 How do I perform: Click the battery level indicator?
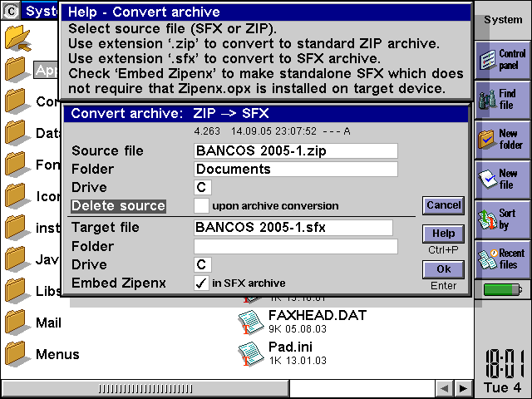point(502,289)
